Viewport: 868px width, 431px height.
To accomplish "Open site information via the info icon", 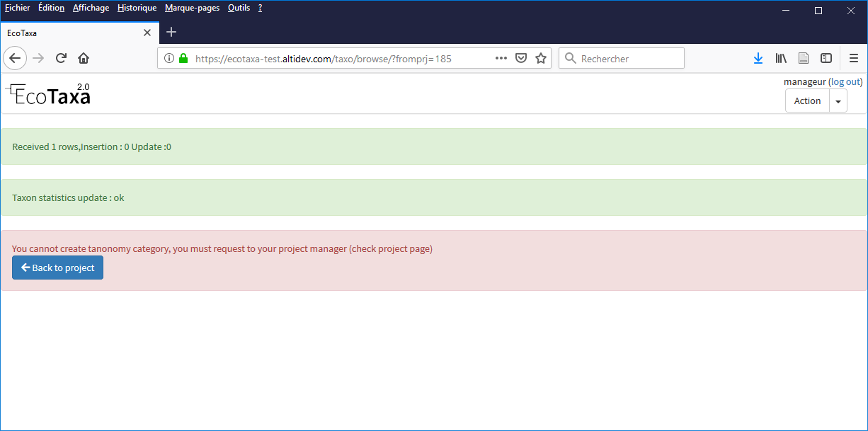I will [x=169, y=59].
